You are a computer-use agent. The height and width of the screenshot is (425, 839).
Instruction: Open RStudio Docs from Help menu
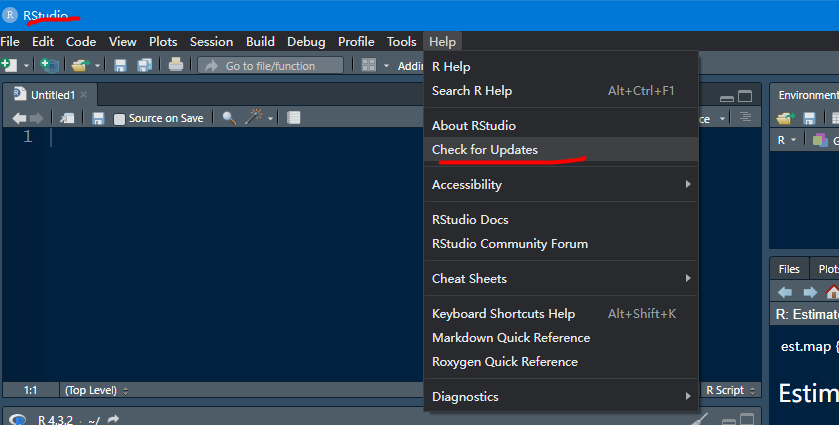coord(561,219)
